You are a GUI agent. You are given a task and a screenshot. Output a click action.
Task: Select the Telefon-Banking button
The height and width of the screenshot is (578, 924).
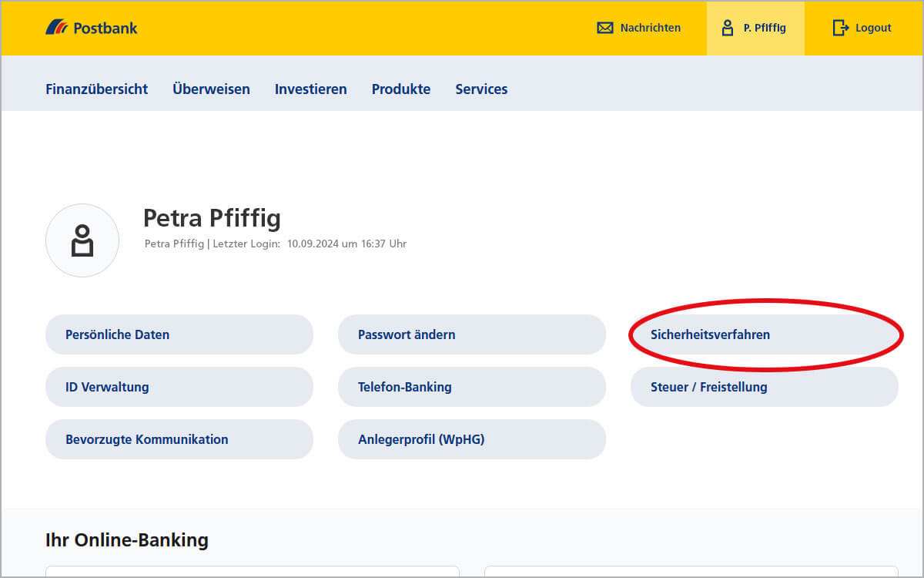471,387
